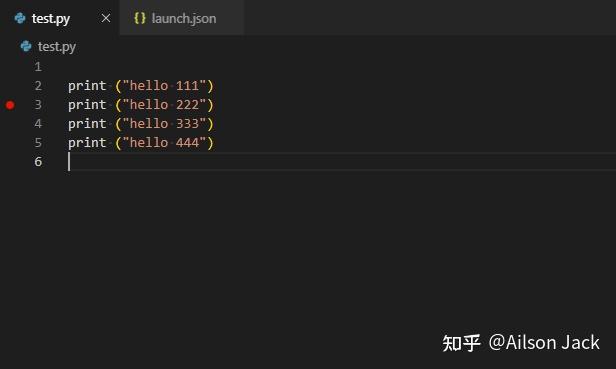Click the print keyword on line 2
Viewport: 616px width, 369px height.
pyautogui.click(x=87, y=86)
